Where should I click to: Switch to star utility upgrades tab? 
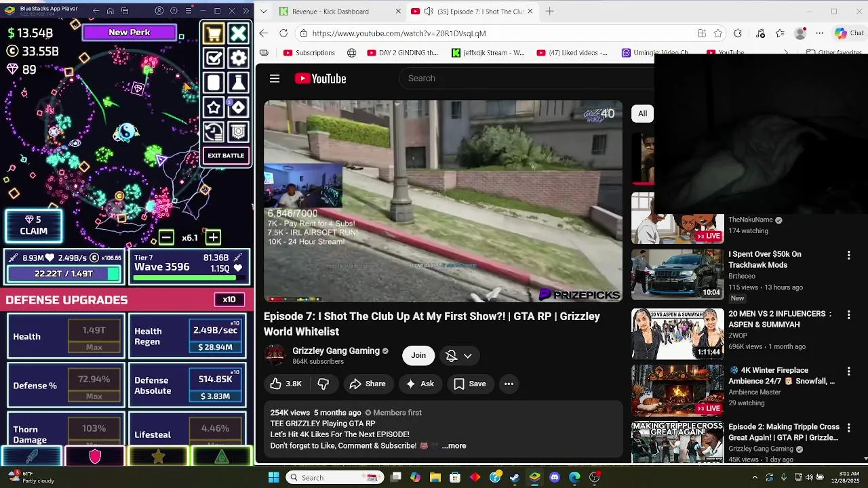(158, 457)
